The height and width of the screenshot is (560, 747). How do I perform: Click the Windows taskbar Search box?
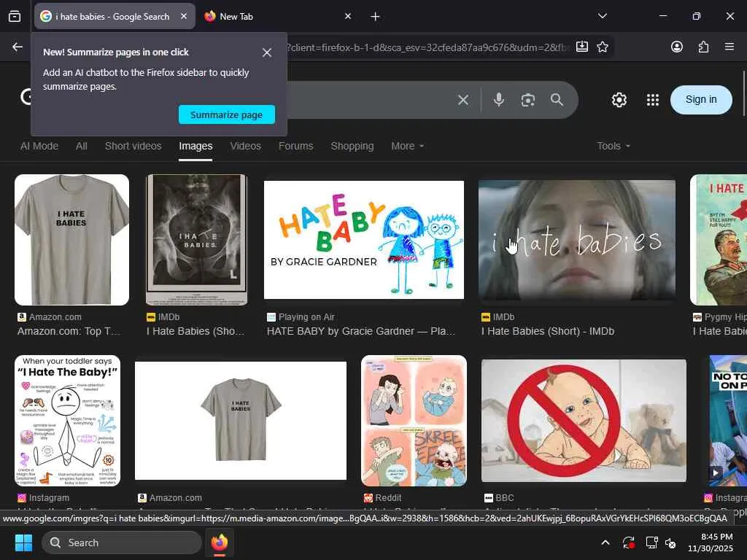[122, 542]
